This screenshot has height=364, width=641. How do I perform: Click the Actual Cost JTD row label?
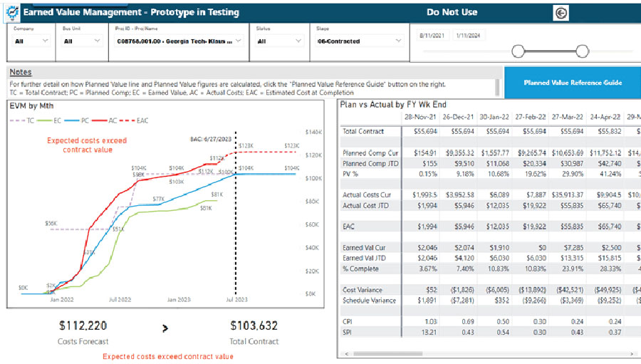point(365,206)
